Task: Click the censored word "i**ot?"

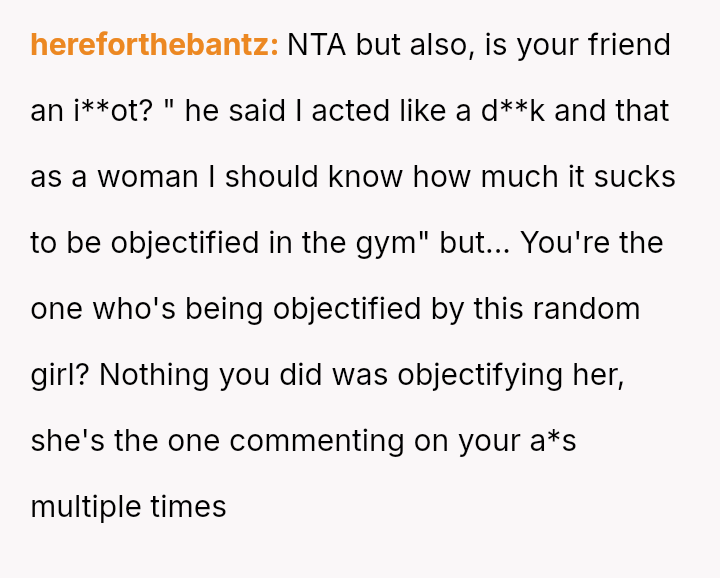Action: (x=114, y=111)
